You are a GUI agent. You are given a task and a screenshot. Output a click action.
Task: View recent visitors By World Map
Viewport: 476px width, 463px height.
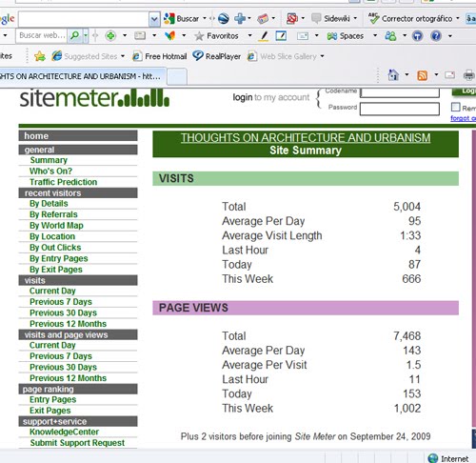click(x=56, y=226)
